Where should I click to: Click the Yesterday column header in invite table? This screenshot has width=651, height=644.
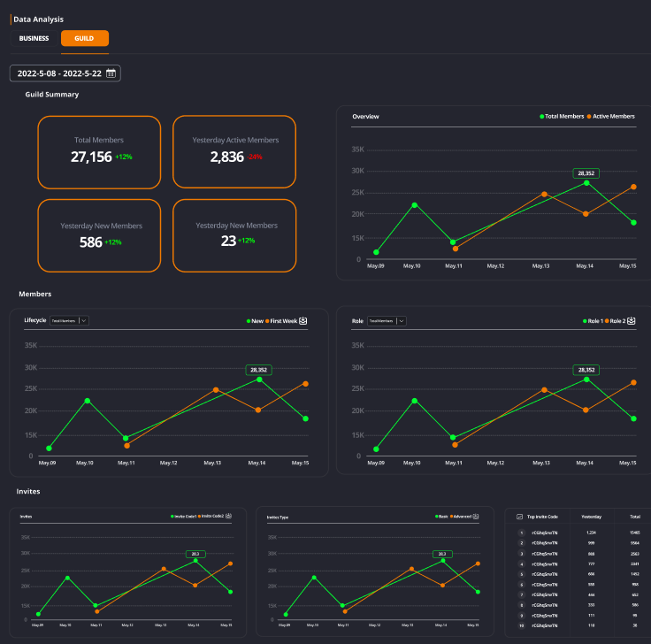(591, 515)
